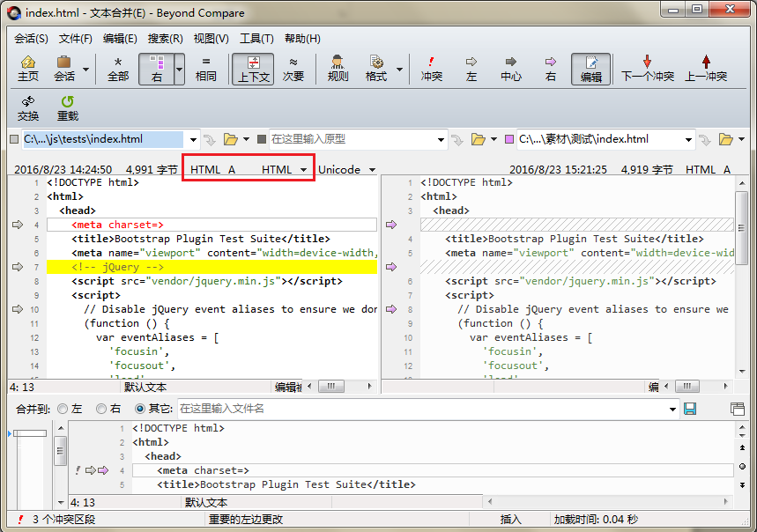Expand the 格式 (Format) toolbar dropdown arrow
This screenshot has width=757, height=532.
click(x=400, y=69)
